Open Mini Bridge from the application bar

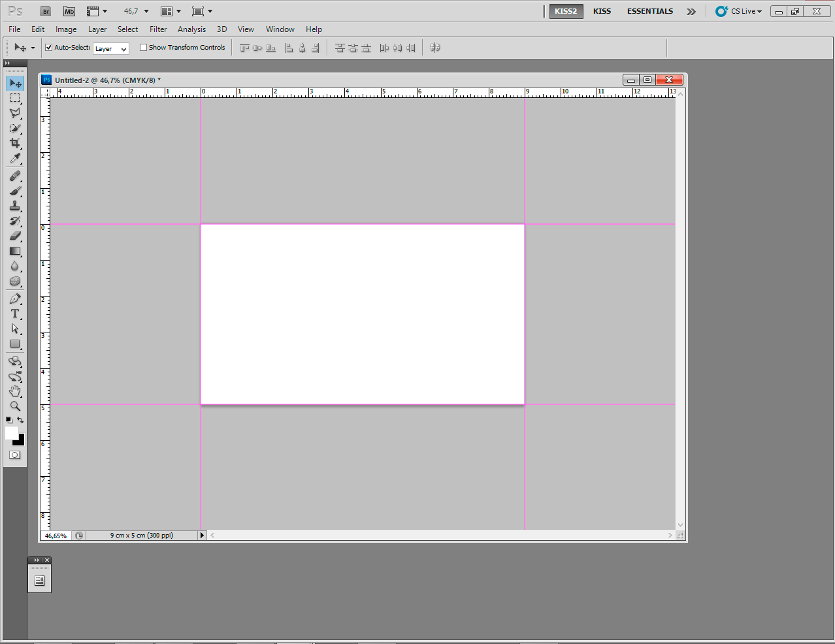[69, 11]
